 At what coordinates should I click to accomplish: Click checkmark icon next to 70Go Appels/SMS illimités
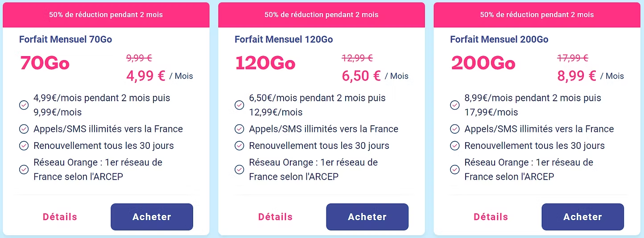point(24,129)
